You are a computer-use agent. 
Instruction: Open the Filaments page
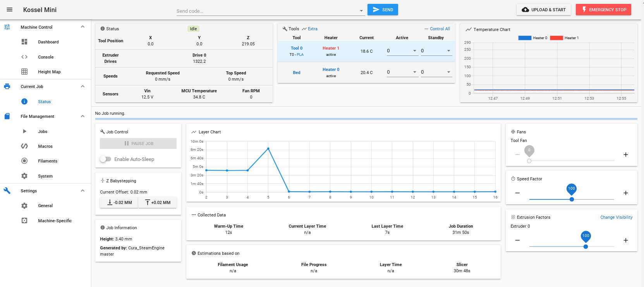pos(48,161)
